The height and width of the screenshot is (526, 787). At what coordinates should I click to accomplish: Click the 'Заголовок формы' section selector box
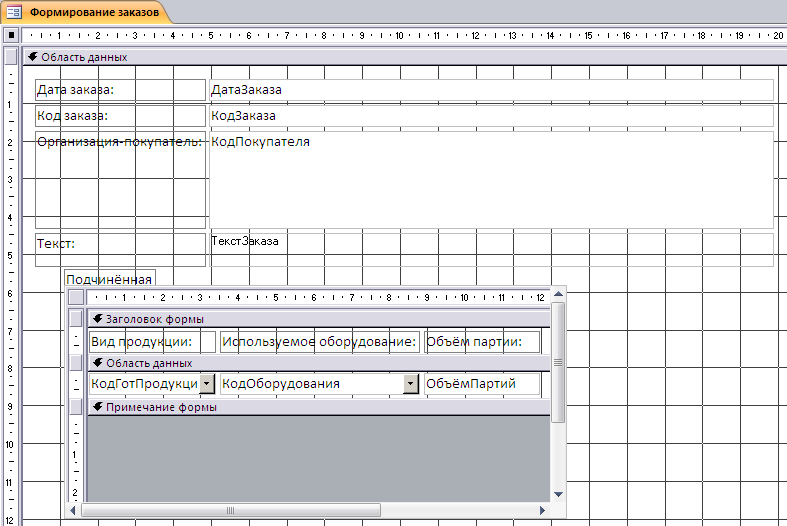pos(76,318)
